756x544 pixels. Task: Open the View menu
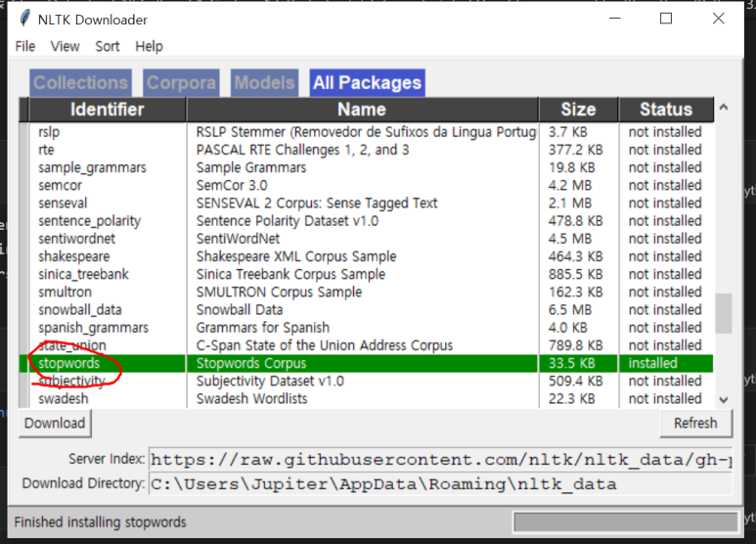pyautogui.click(x=66, y=46)
